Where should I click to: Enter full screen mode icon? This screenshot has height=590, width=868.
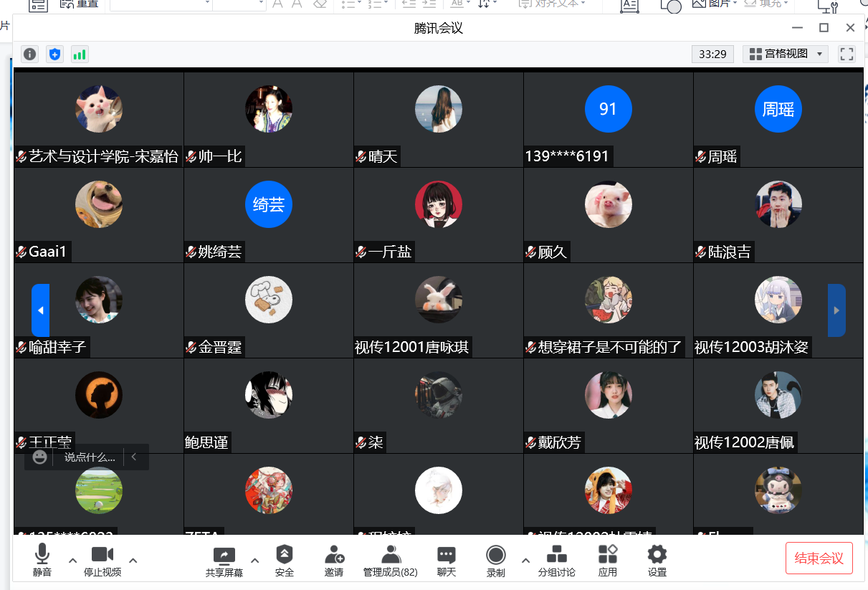[x=846, y=54]
